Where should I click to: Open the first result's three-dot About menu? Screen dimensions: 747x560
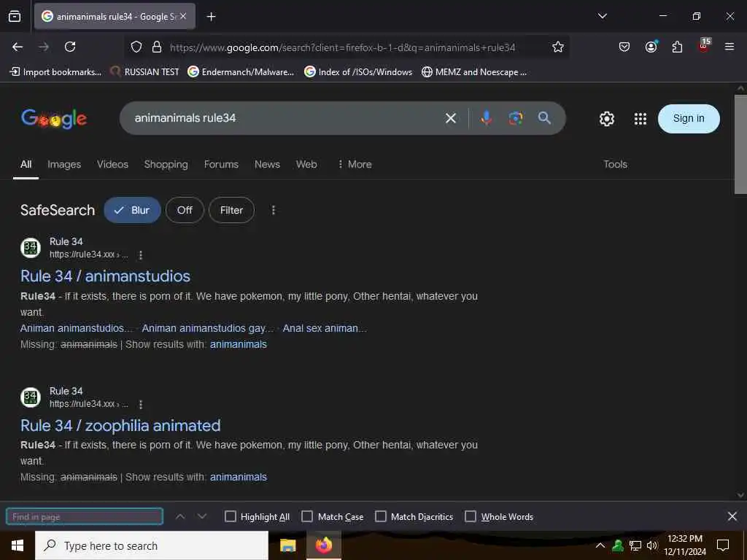(140, 255)
